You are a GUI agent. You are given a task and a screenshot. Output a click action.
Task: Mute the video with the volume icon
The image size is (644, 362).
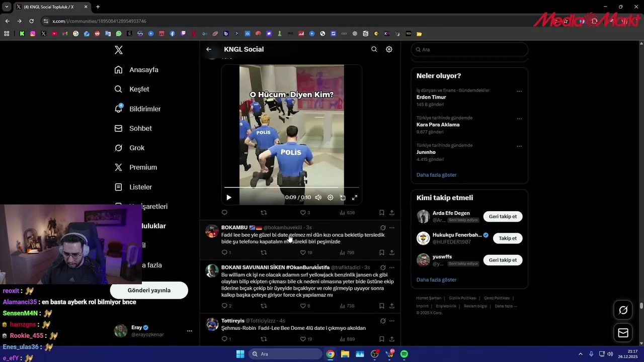pyautogui.click(x=318, y=198)
